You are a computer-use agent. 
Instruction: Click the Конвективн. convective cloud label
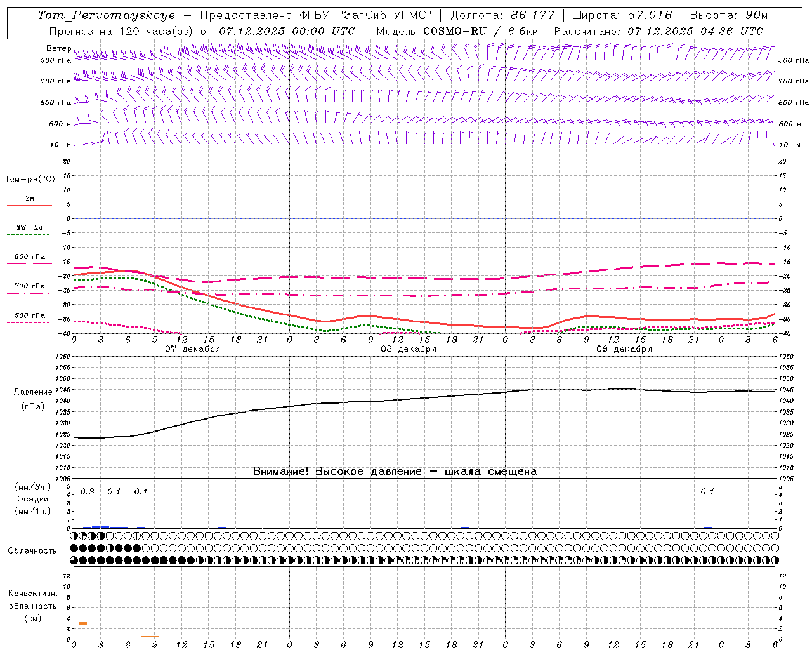(x=32, y=594)
